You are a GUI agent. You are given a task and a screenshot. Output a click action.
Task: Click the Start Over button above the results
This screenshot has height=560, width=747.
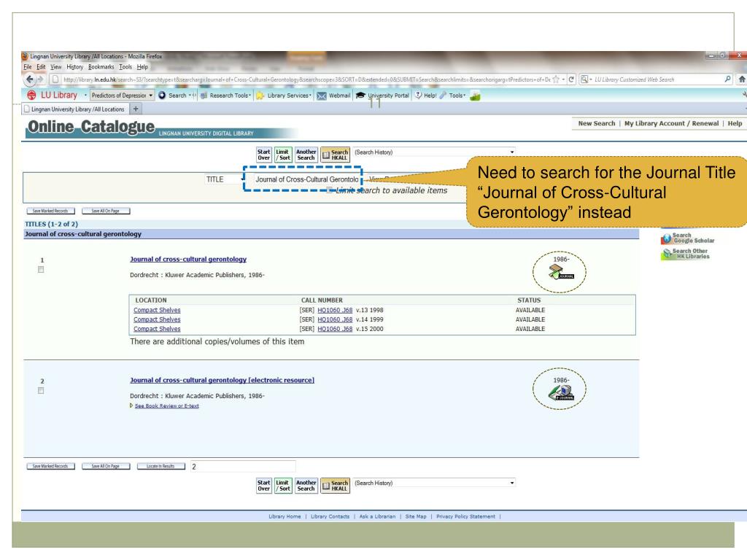point(264,155)
